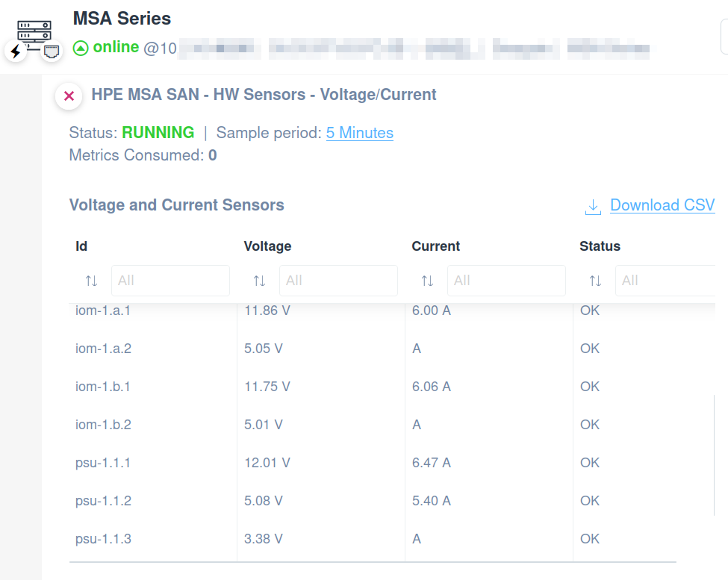Click the Status column header
The image size is (728, 580).
point(600,246)
